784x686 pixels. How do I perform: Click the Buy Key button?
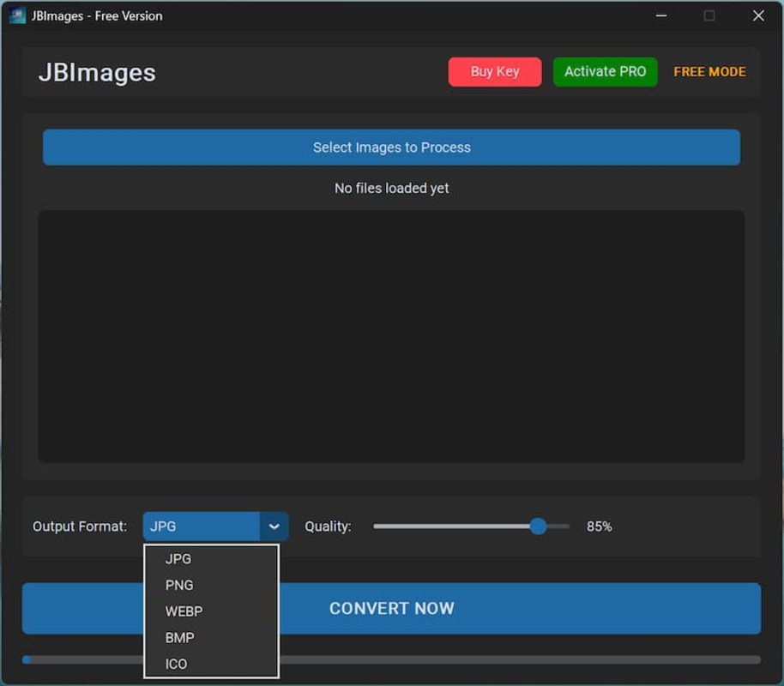click(494, 72)
